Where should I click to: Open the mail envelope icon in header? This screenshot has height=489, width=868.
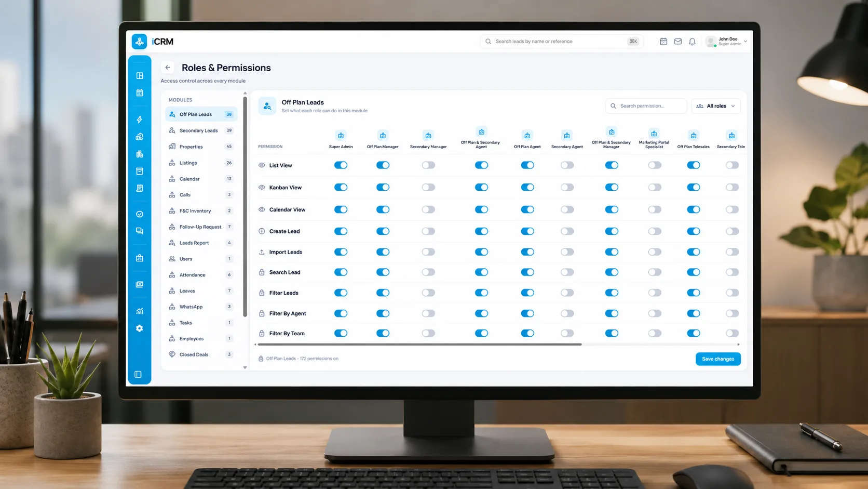(x=678, y=42)
